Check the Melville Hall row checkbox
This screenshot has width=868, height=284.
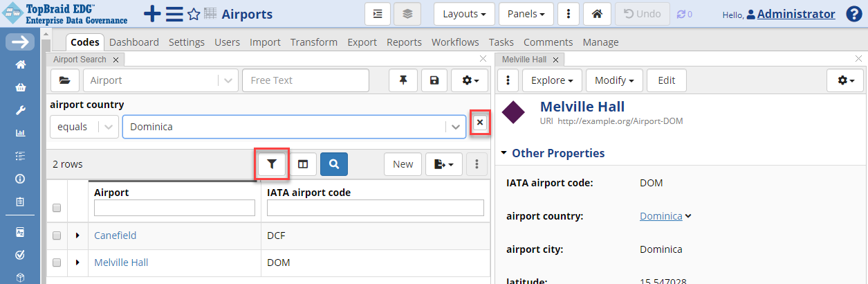click(x=57, y=263)
